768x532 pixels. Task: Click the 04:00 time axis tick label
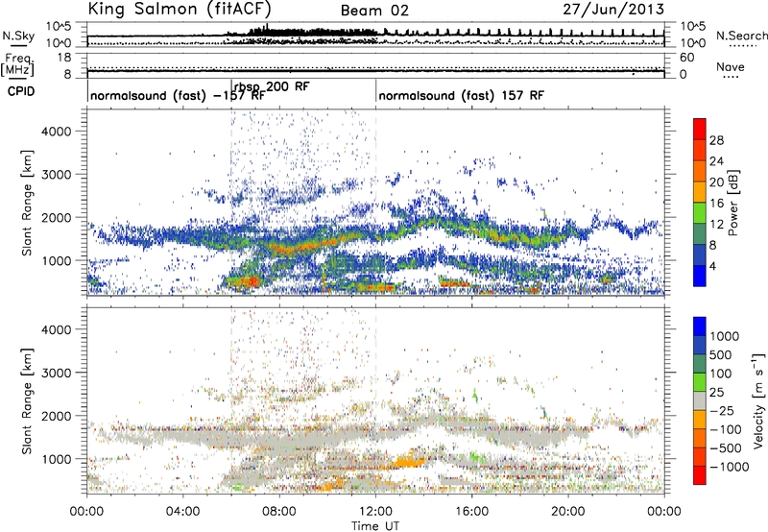click(182, 512)
